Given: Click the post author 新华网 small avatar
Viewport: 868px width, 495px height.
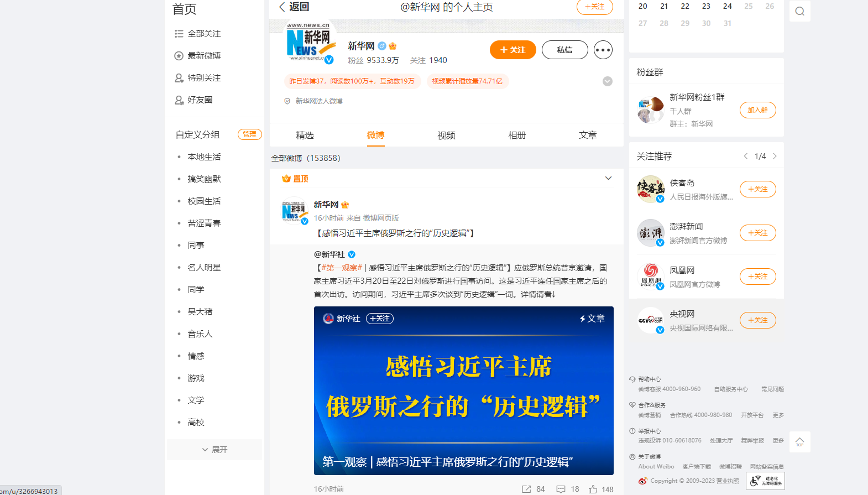Looking at the screenshot, I should 294,211.
